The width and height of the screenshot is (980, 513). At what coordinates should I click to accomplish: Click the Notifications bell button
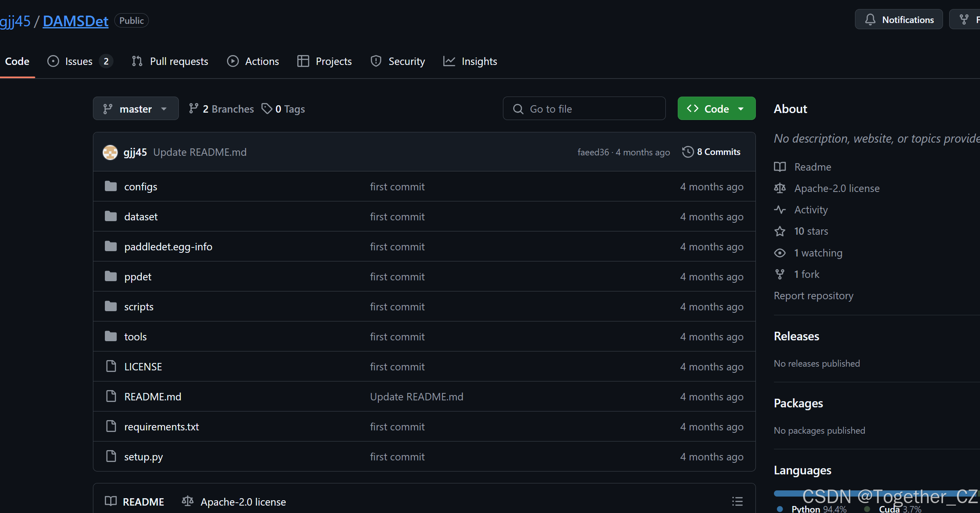(x=899, y=20)
